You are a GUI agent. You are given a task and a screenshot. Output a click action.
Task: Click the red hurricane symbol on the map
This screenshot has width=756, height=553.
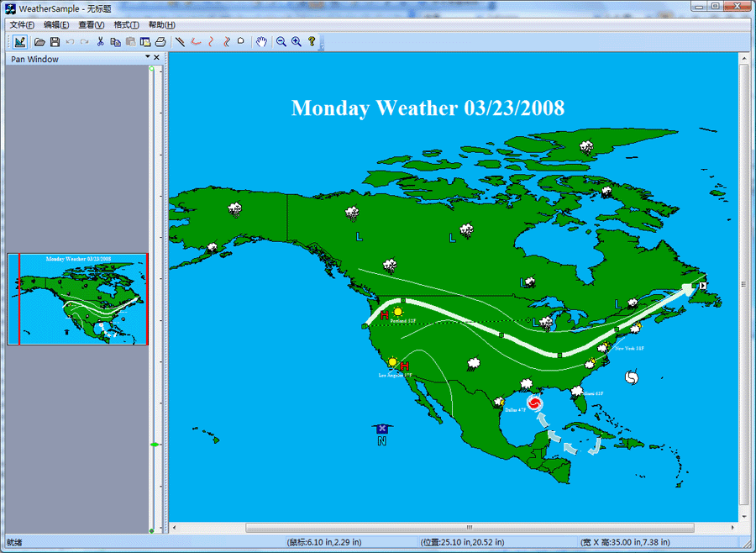click(x=536, y=403)
